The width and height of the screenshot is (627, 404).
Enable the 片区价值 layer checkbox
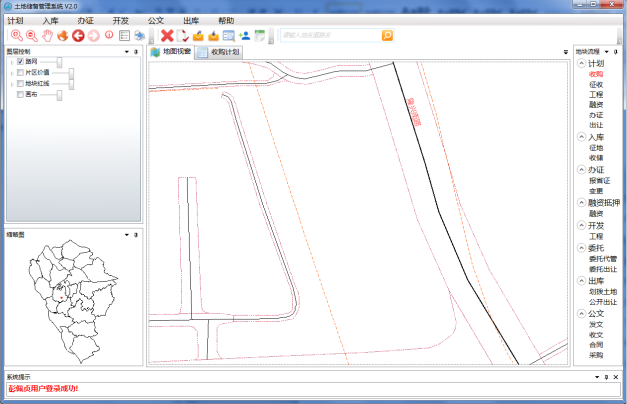[20, 73]
